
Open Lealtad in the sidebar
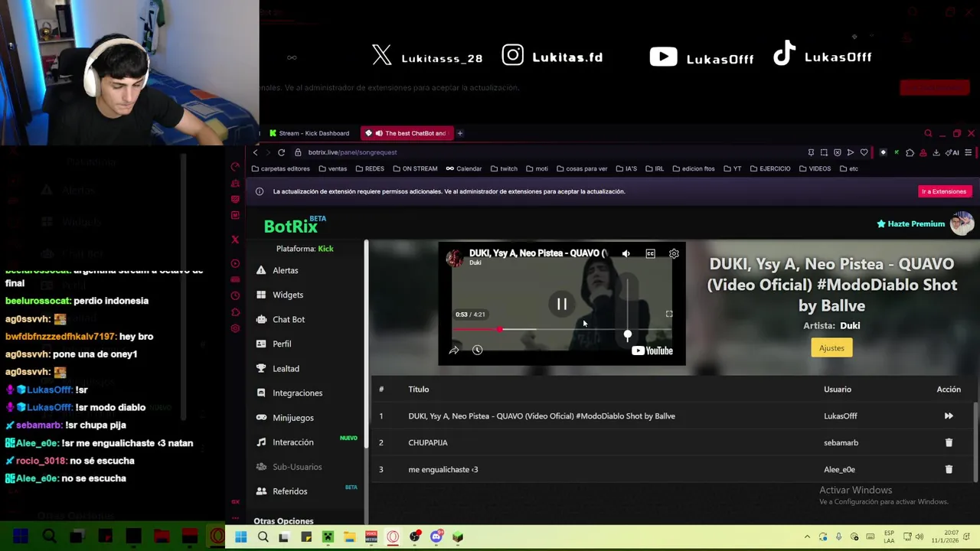click(286, 368)
